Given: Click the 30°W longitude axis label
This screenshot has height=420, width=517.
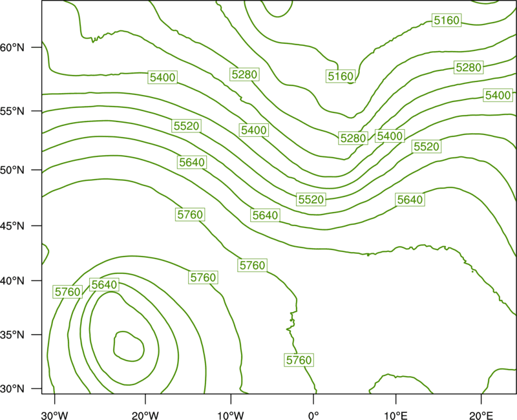Looking at the screenshot, I should pos(55,415).
